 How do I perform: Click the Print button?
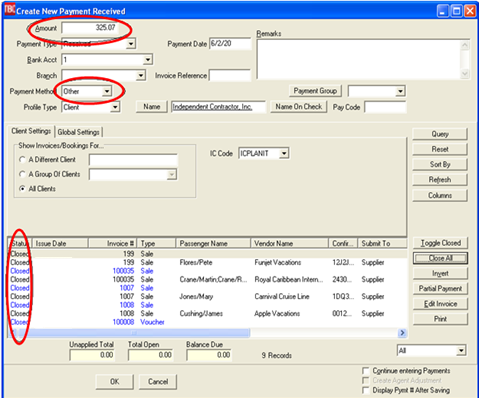coord(440,319)
